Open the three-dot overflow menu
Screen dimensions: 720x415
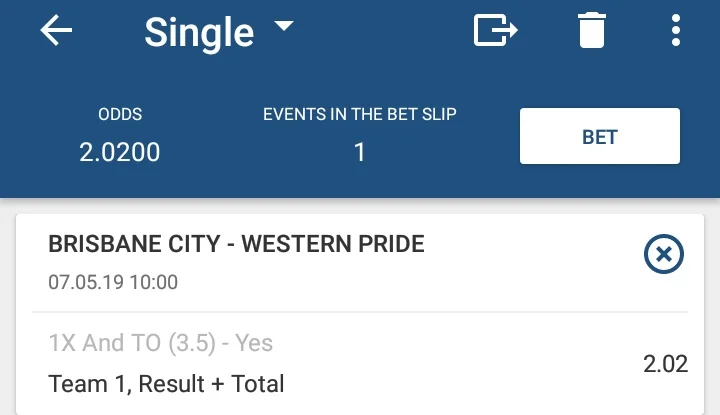click(676, 31)
